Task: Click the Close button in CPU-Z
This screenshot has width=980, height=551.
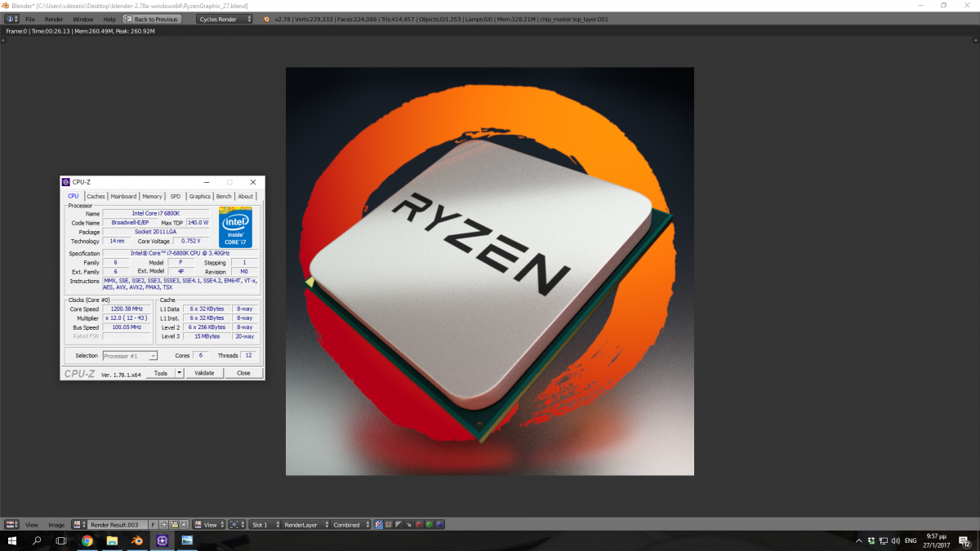Action: click(x=243, y=373)
